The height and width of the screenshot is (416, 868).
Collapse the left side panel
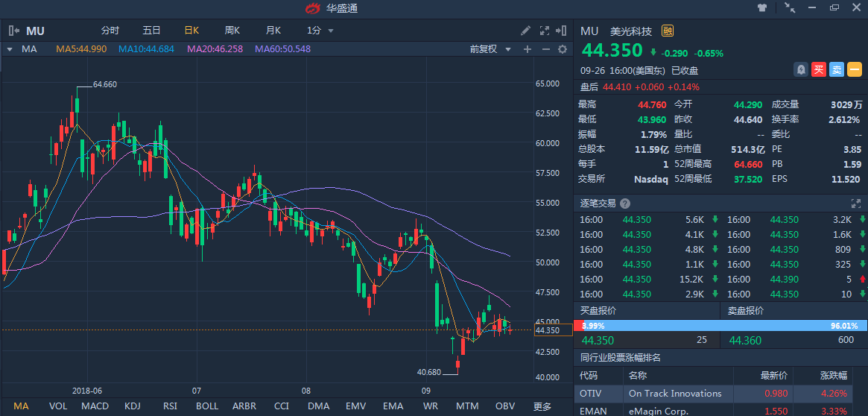coord(13,31)
